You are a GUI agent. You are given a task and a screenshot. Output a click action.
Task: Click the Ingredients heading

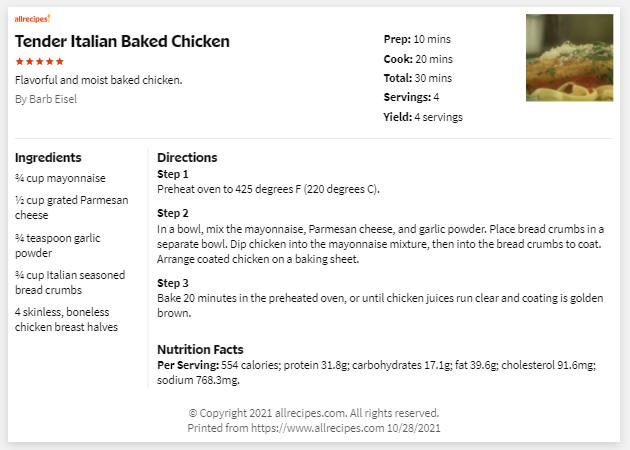point(48,158)
